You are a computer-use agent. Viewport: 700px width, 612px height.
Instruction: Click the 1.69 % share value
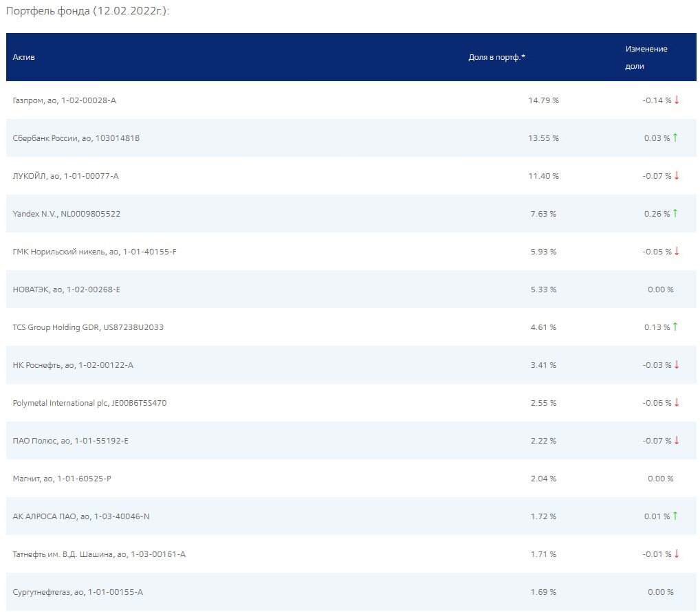(543, 592)
